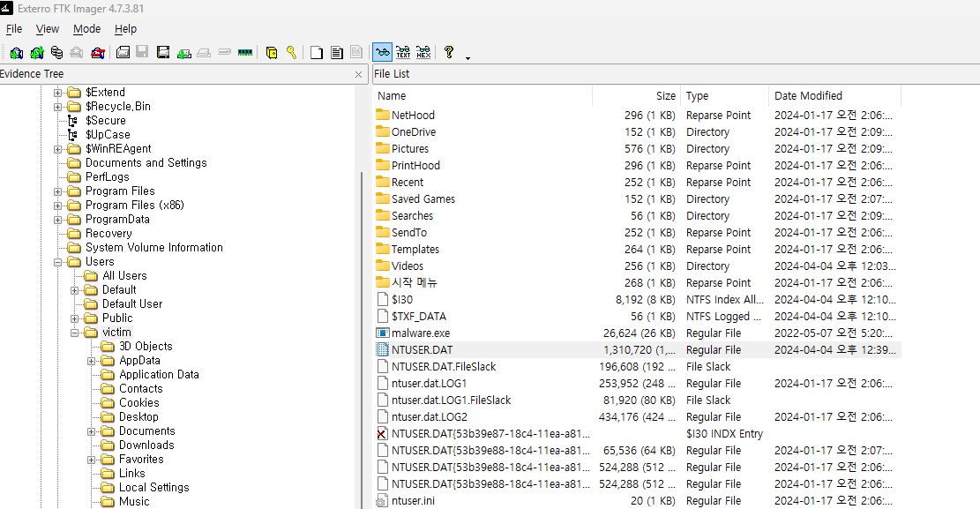Click grayed Export Directory Listing icon
Viewport: 980px width, 509px height.
tap(356, 53)
